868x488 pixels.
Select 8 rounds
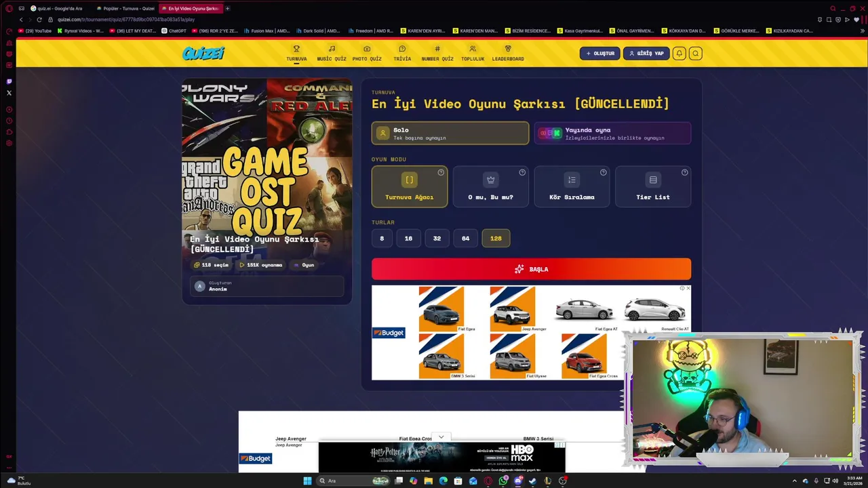click(x=382, y=238)
